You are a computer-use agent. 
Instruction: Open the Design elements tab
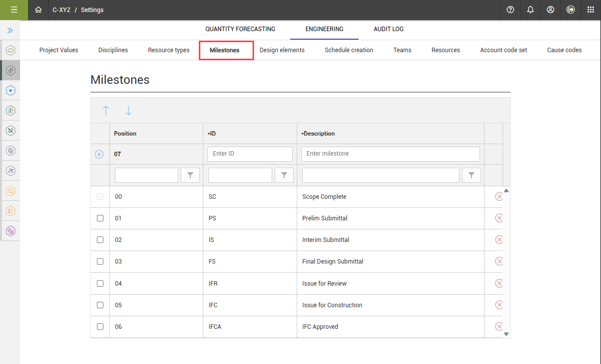282,50
